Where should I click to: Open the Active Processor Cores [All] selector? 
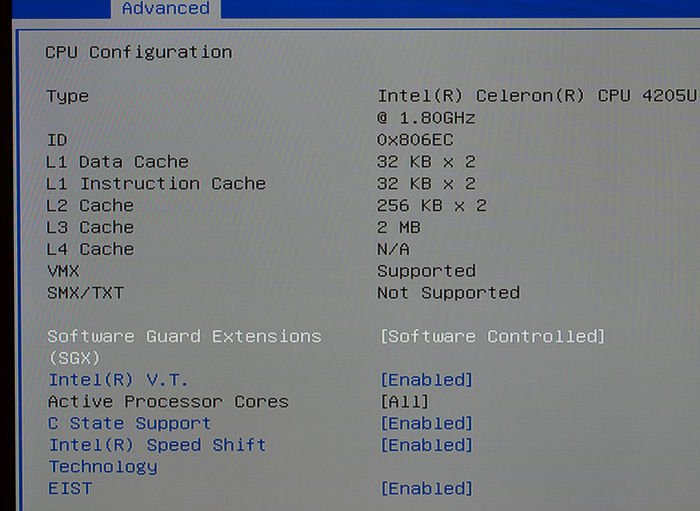[404, 402]
